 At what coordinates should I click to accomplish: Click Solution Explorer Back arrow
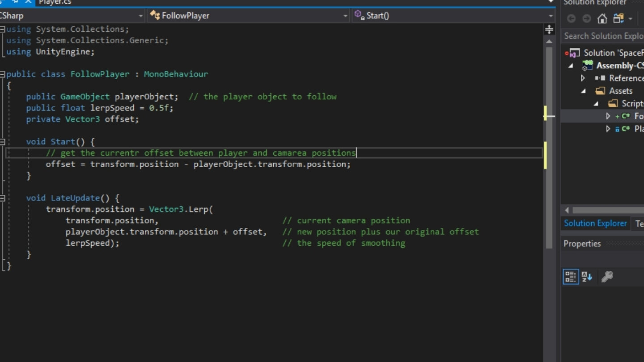coord(571,19)
